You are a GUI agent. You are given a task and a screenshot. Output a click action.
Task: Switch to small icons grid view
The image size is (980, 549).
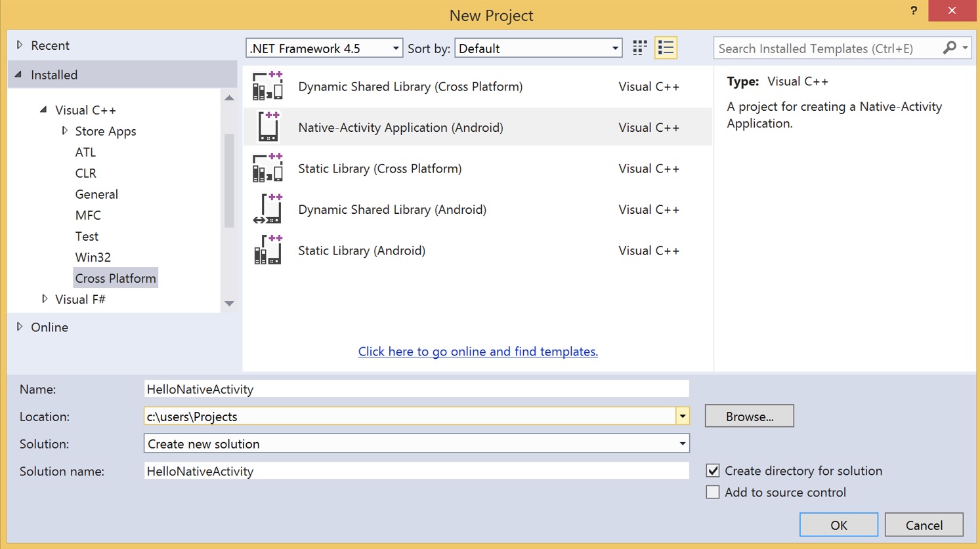click(639, 48)
